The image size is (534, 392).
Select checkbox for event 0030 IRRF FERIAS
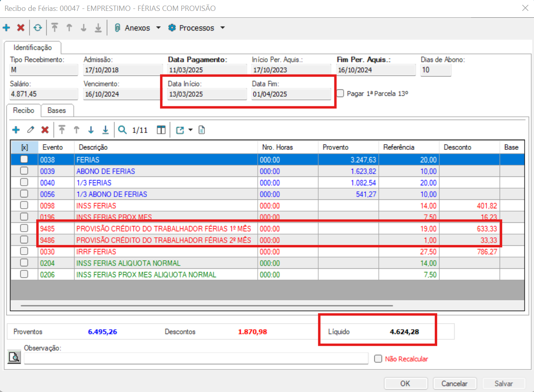pos(24,251)
